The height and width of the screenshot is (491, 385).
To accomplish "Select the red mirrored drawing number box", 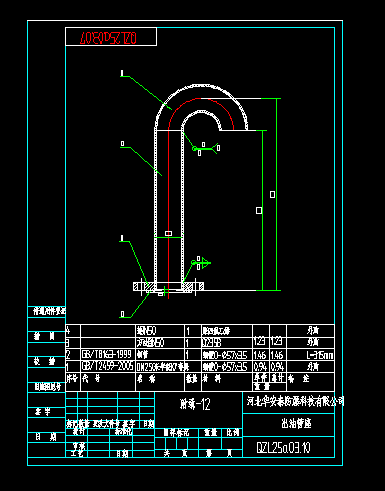I will pyautogui.click(x=111, y=37).
